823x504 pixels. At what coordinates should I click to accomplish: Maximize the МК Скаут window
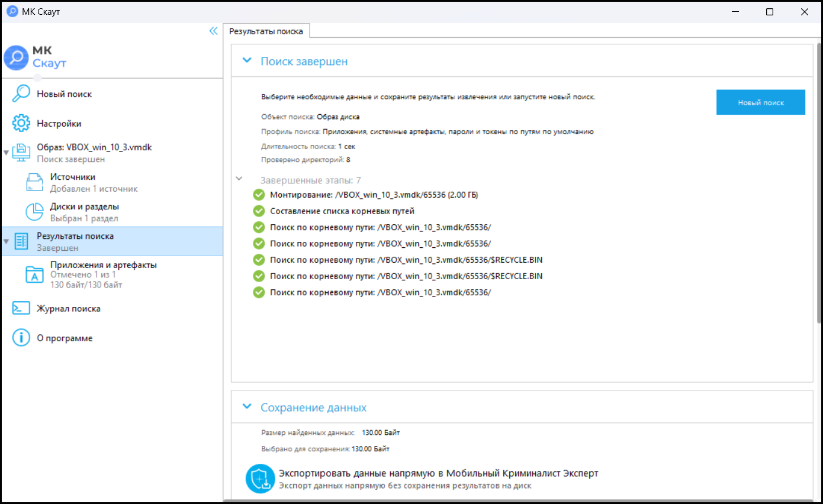(x=770, y=12)
